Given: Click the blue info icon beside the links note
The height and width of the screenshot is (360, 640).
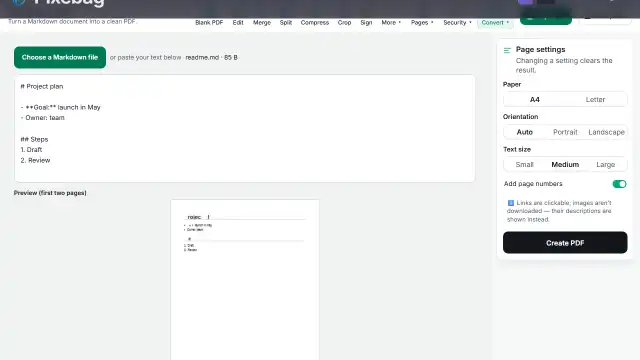Looking at the screenshot, I should click(511, 203).
